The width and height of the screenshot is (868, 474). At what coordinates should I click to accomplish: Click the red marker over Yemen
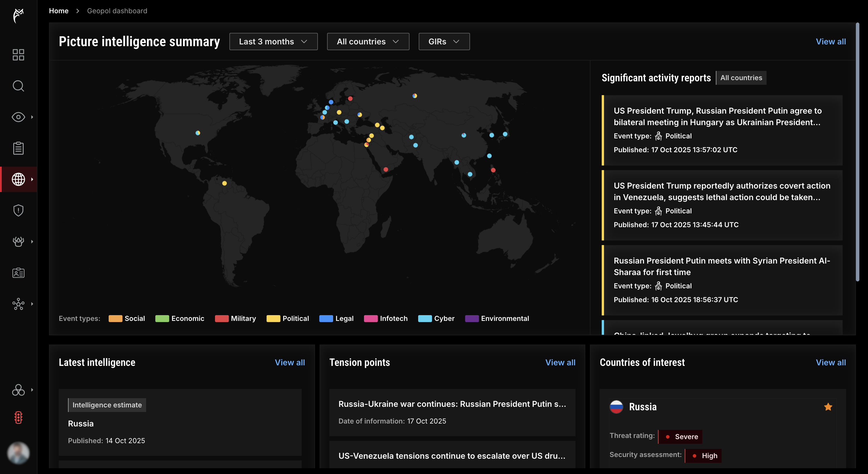[386, 170]
